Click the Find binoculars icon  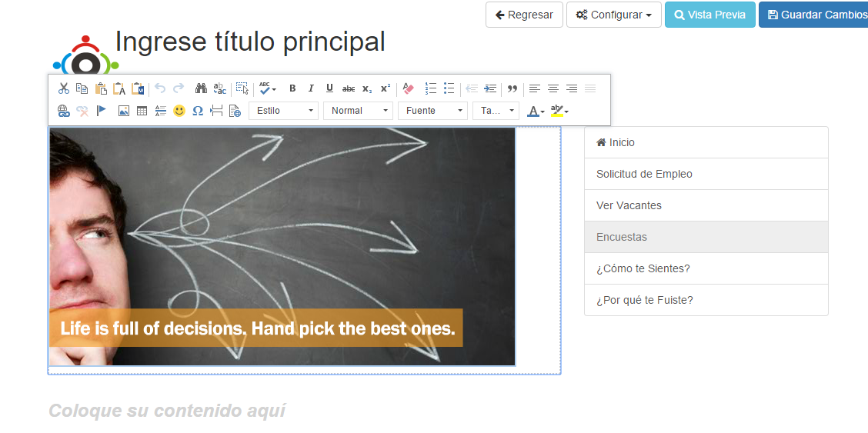201,88
